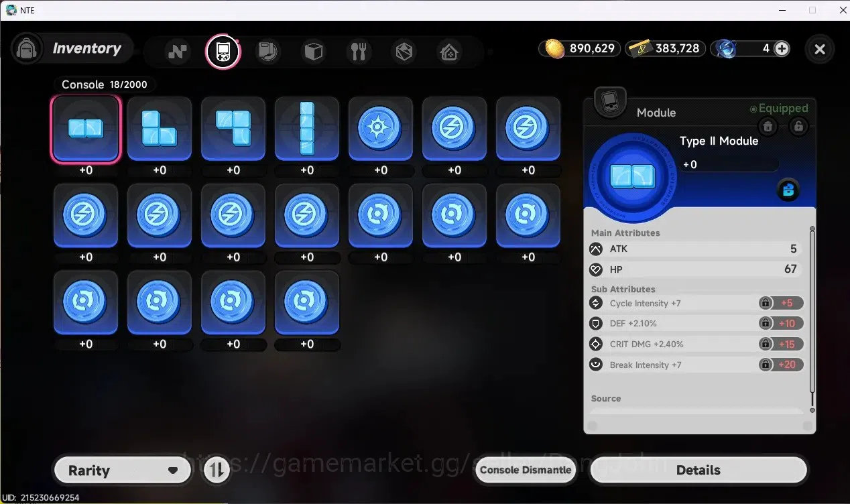Click the +5 locked sub-attribute padlock
The image size is (850, 504).
[x=765, y=303]
